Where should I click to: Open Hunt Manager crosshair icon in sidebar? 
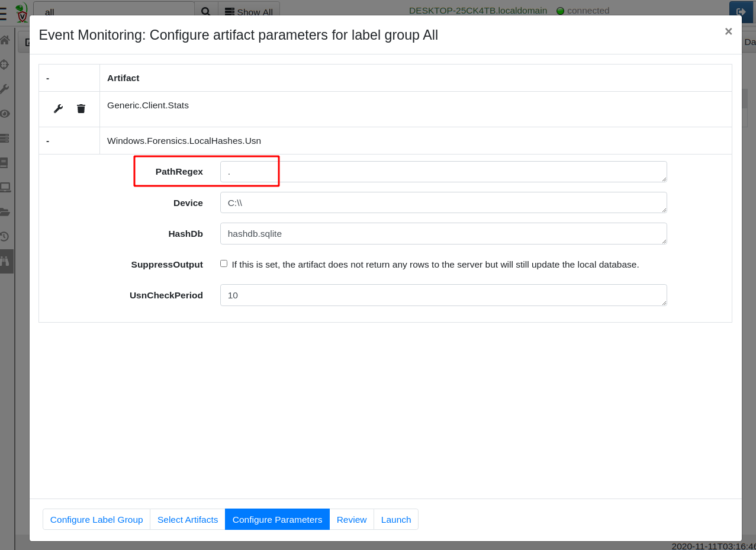[x=5, y=65]
